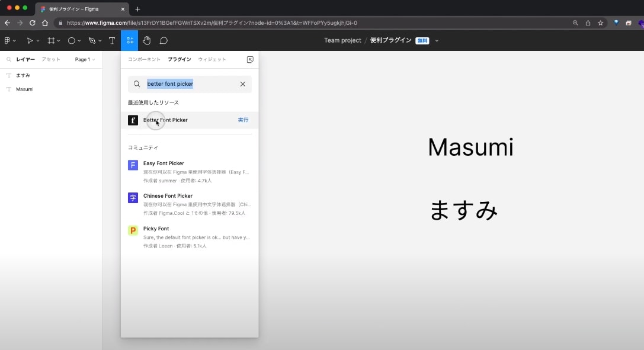Open the Figma main menu icon
The image size is (644, 350).
point(7,41)
